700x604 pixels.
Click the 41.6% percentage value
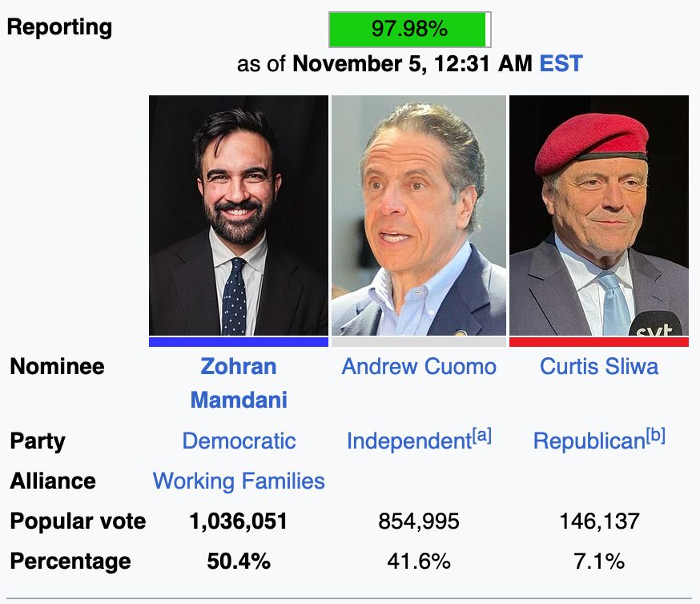coord(419,562)
